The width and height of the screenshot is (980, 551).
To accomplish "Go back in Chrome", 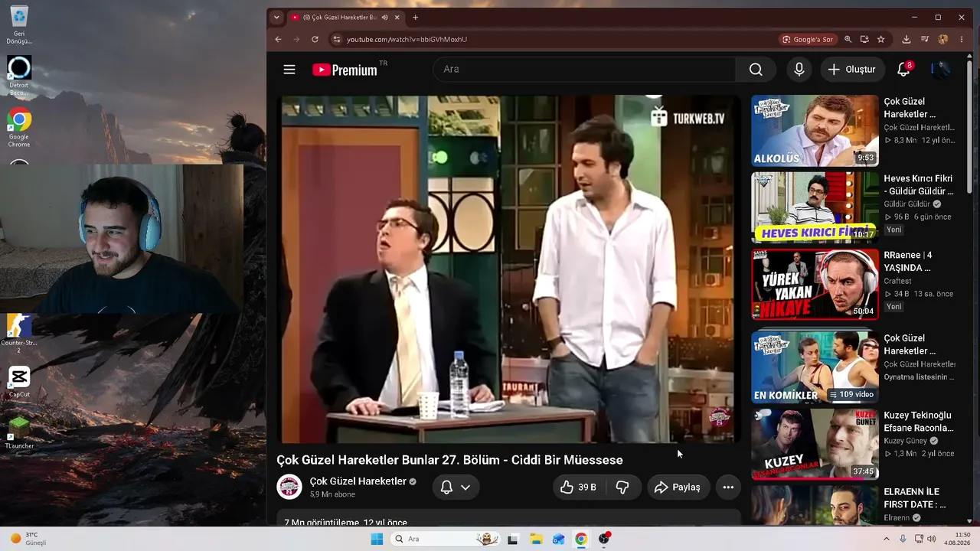I will pos(279,39).
